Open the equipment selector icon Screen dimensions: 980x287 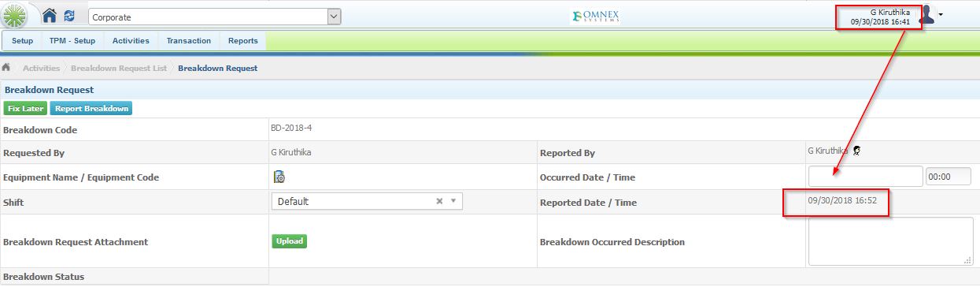[x=279, y=177]
